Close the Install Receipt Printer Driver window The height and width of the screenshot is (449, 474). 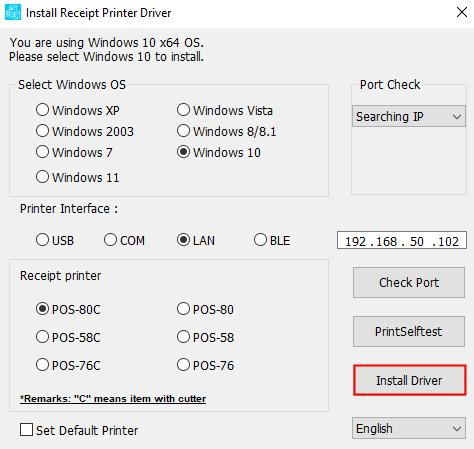click(x=462, y=12)
